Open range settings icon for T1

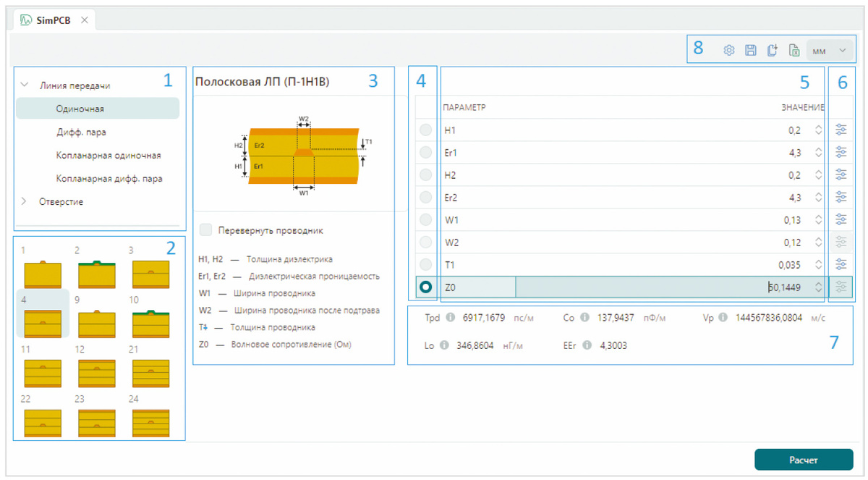coord(841,264)
